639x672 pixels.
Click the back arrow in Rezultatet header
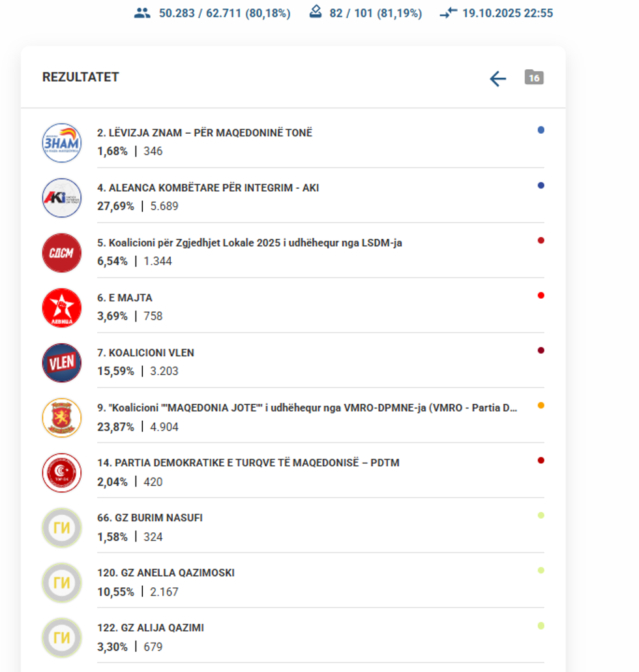498,79
